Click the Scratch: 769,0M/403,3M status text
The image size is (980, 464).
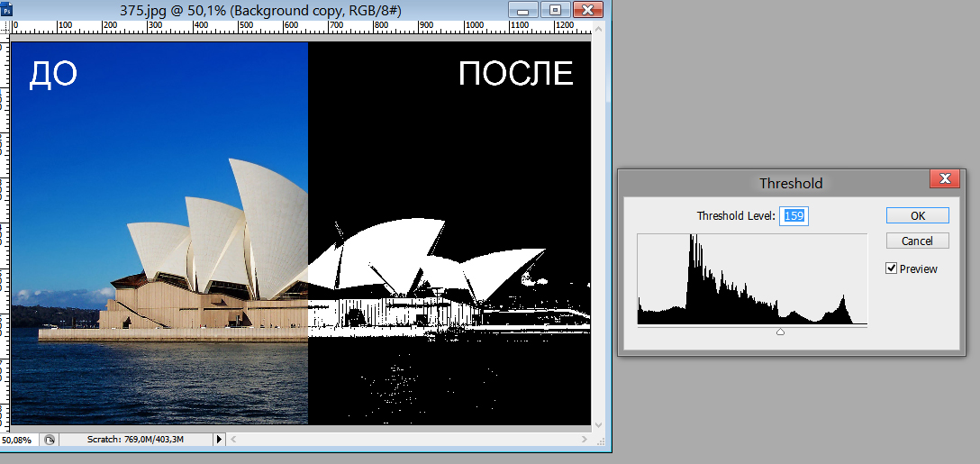tap(136, 440)
